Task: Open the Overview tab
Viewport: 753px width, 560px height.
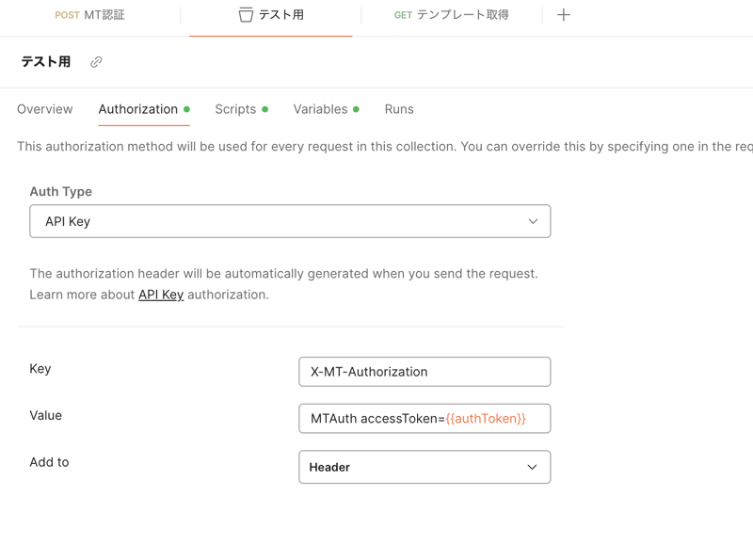Action: [44, 109]
